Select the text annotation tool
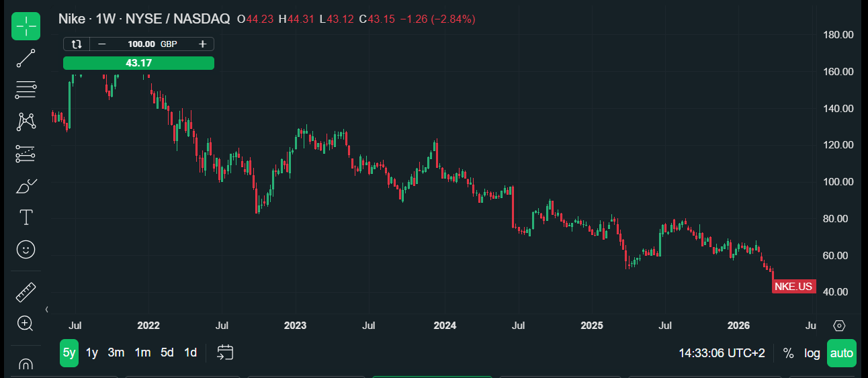 click(x=26, y=218)
